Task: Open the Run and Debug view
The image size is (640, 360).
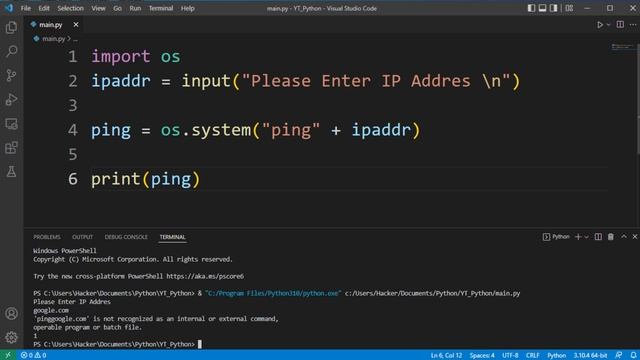Action: pos(11,99)
